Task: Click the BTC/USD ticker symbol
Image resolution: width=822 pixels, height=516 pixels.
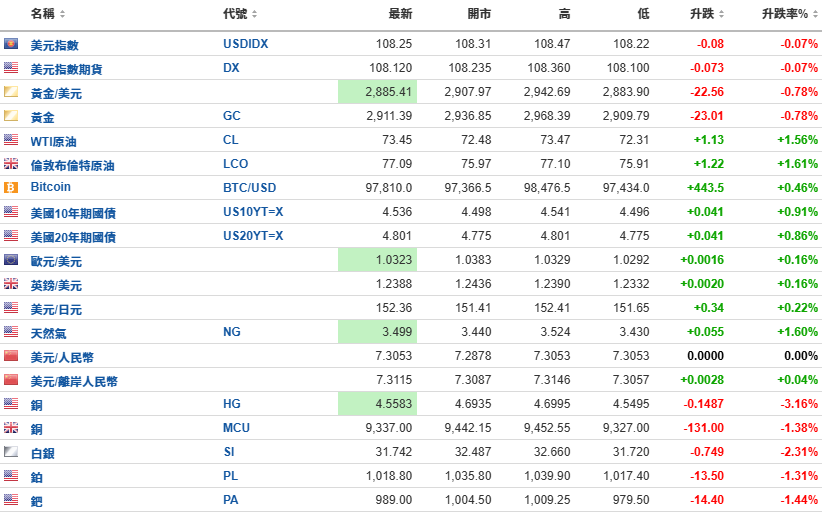Action: click(249, 188)
